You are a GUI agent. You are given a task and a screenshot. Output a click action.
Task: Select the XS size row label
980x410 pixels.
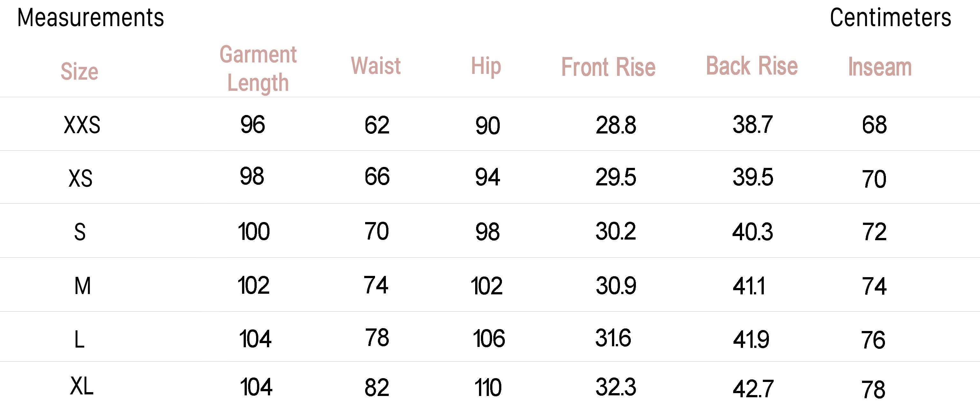pos(80,178)
